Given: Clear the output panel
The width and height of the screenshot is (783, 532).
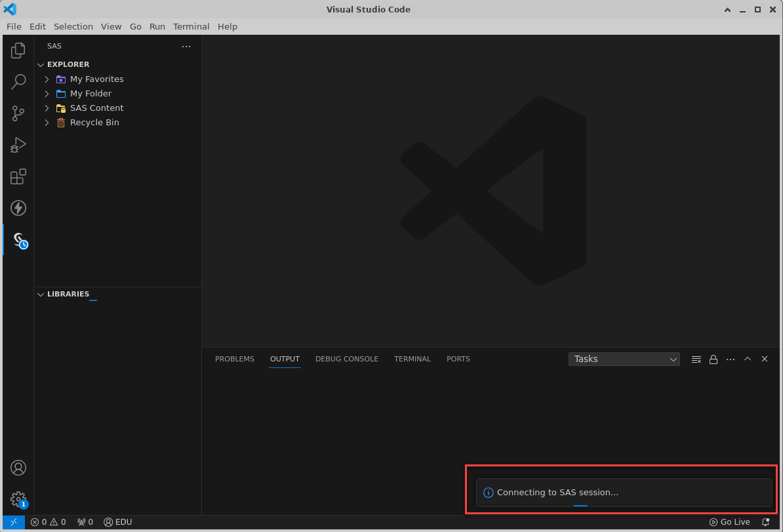Looking at the screenshot, I should click(x=696, y=359).
